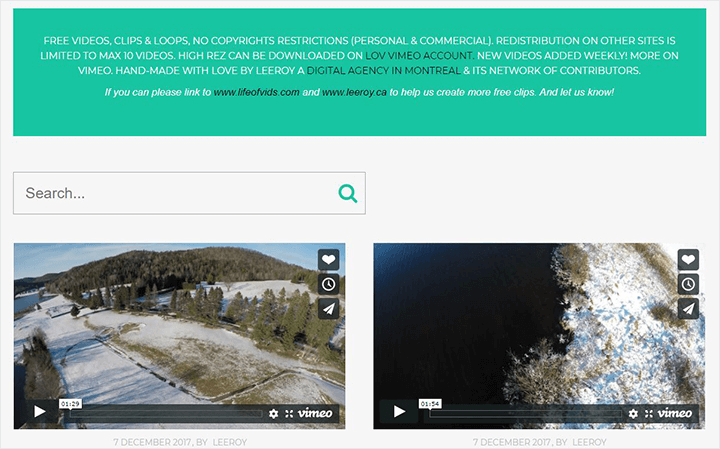Follow the Digital Agency in Montreal link
The height and width of the screenshot is (449, 720).
pos(382,72)
